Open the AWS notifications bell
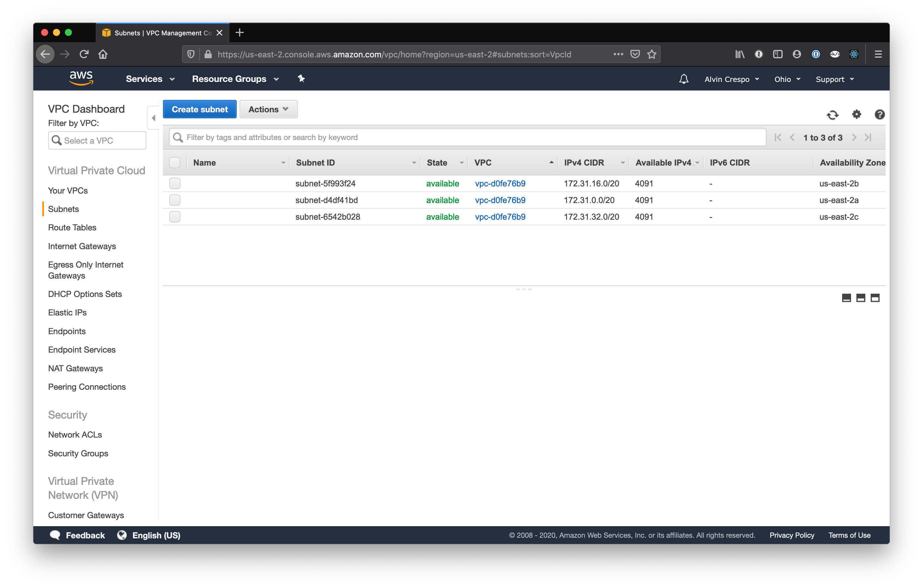This screenshot has width=923, height=588. [684, 79]
